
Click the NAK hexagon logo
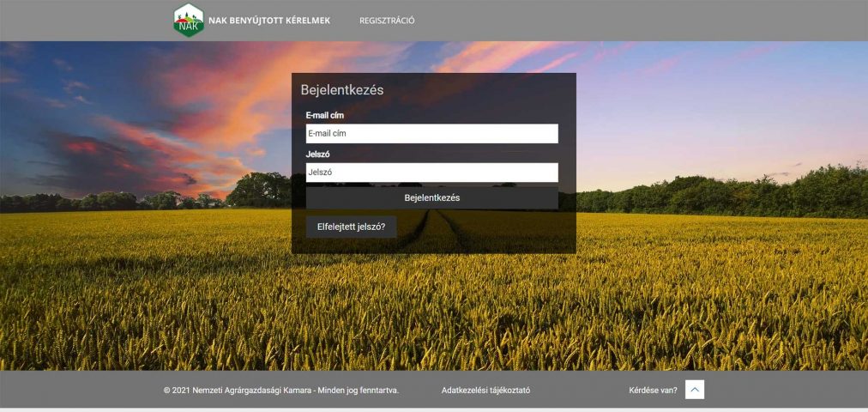188,21
